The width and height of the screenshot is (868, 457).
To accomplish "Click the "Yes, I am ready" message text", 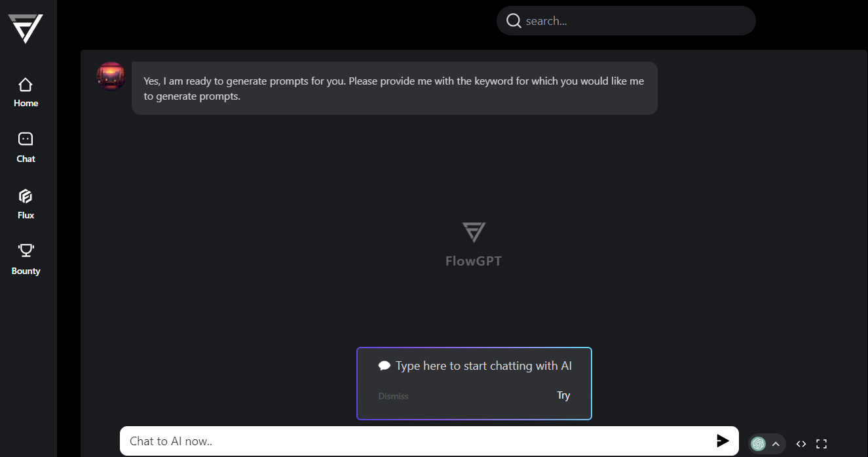I will [394, 89].
